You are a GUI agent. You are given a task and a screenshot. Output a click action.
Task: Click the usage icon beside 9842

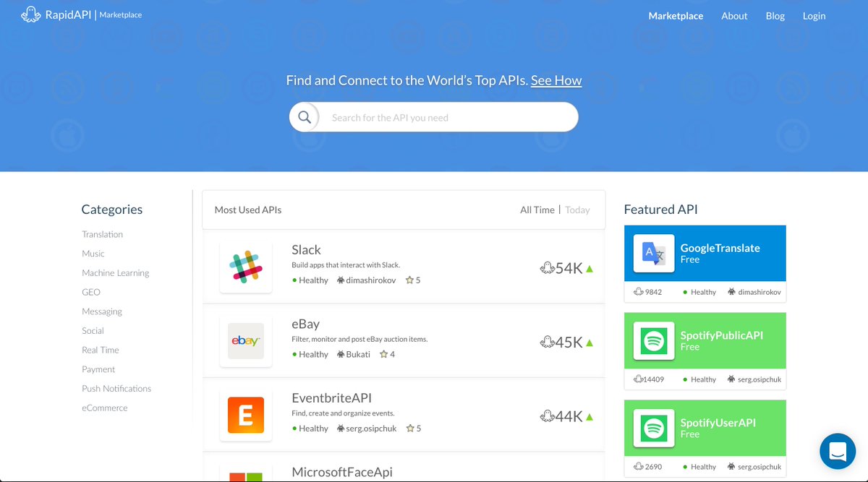638,292
